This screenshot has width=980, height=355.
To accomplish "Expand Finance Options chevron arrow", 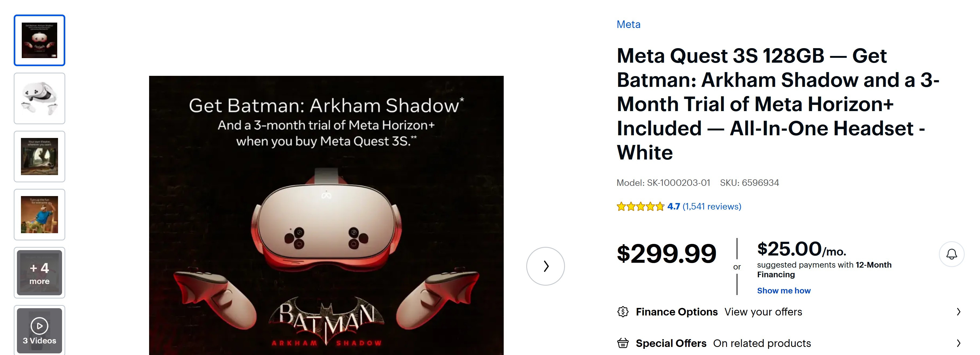I will pyautogui.click(x=959, y=312).
